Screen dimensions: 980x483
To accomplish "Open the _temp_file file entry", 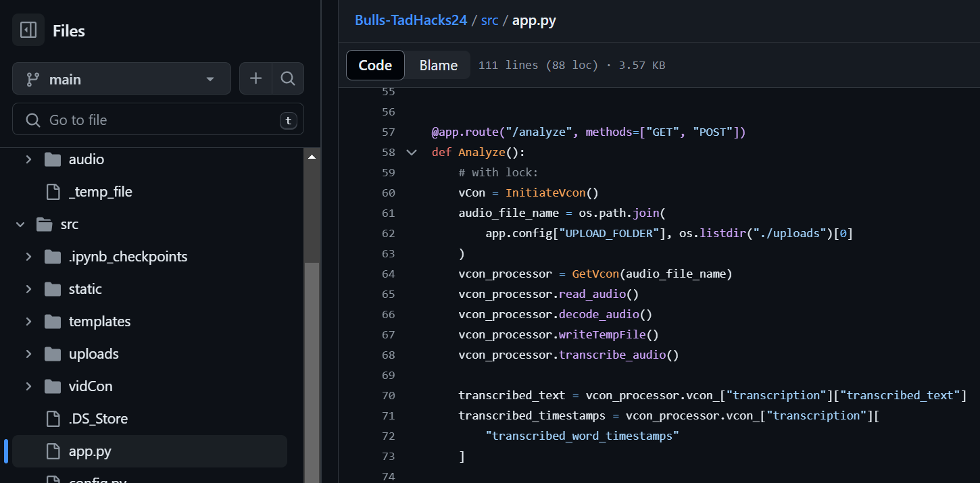I will [100, 192].
